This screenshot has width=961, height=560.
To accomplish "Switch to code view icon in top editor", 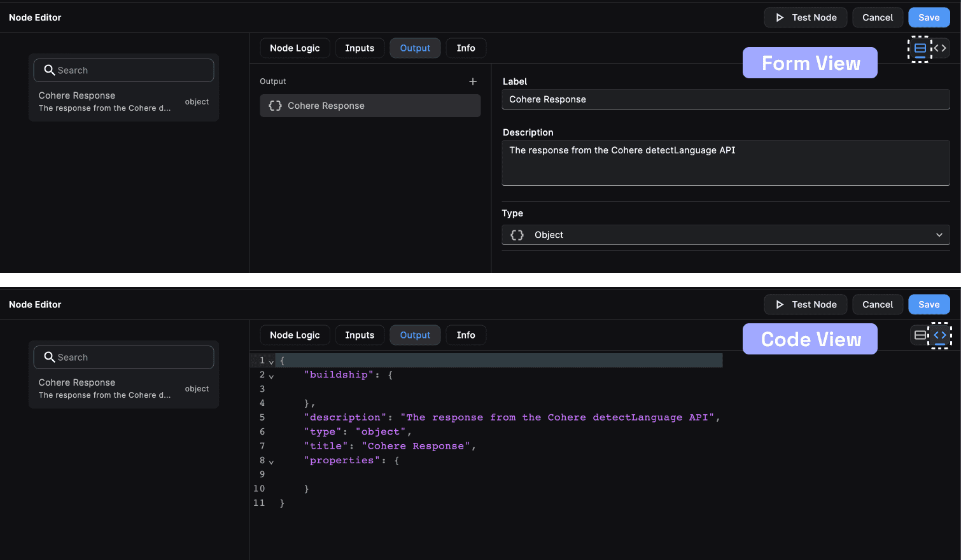I will click(x=940, y=48).
